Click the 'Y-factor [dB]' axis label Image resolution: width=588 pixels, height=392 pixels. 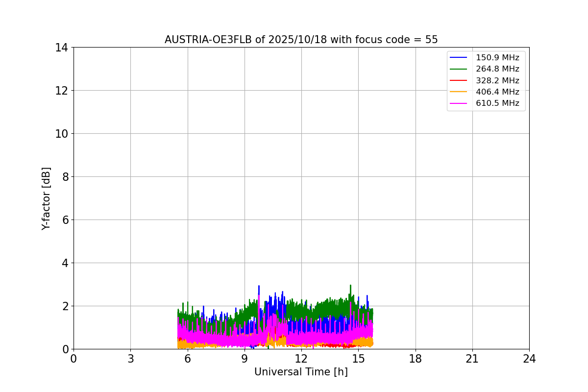tap(46, 198)
